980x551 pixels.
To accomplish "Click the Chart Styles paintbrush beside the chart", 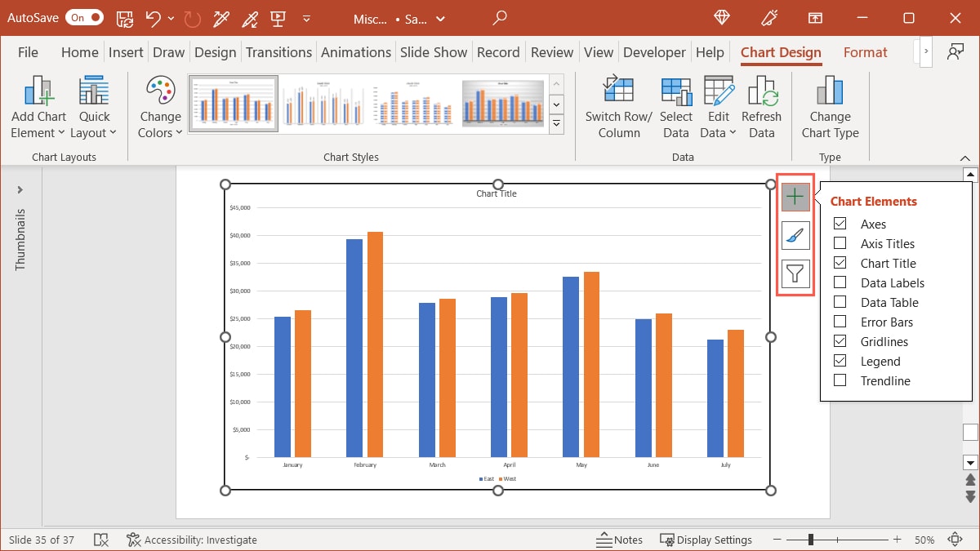I will coord(795,235).
